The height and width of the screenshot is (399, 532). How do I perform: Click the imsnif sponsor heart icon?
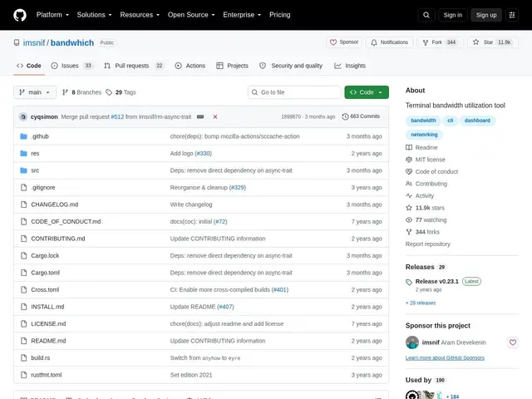pos(512,342)
